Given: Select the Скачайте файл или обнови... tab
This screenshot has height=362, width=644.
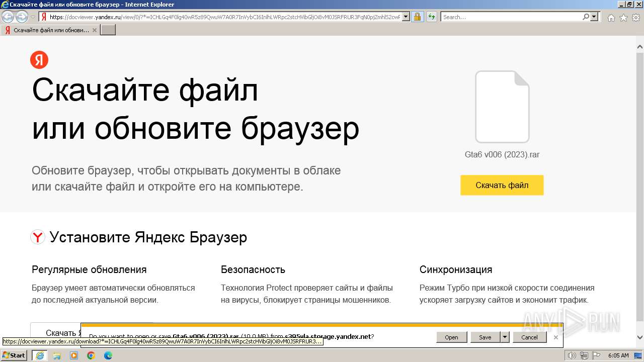Looking at the screenshot, I should (x=50, y=30).
